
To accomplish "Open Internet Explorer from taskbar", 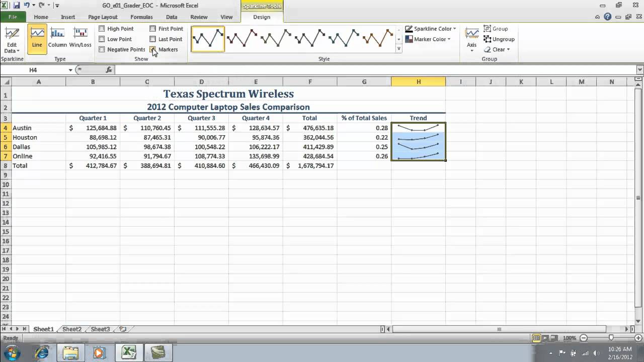I will 42,353.
